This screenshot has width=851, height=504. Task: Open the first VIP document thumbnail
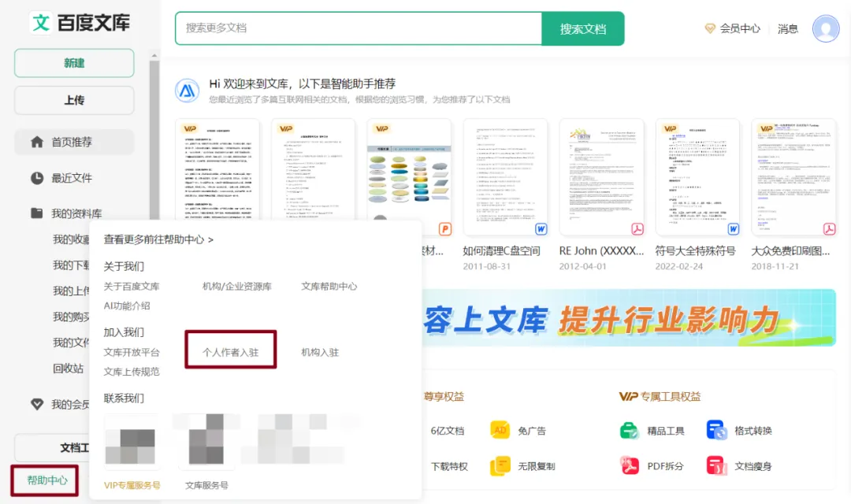coord(217,170)
